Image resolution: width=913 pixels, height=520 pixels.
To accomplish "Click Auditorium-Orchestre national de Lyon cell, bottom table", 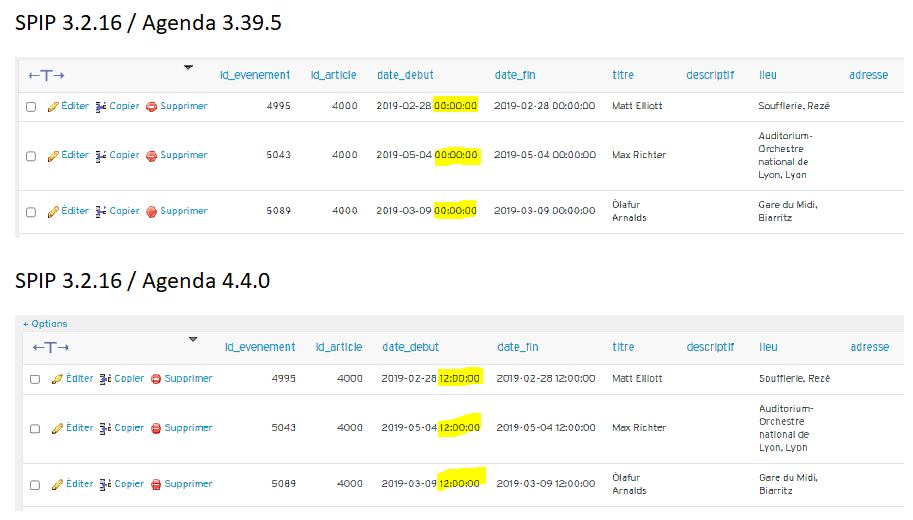I will tap(786, 428).
